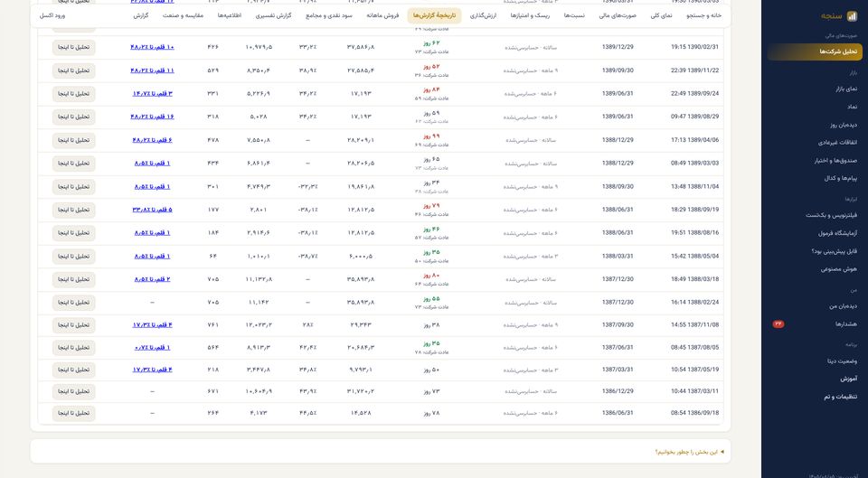The height and width of the screenshot is (478, 868).
Task: Select the فروش ماهانه tab
Action: point(382,15)
